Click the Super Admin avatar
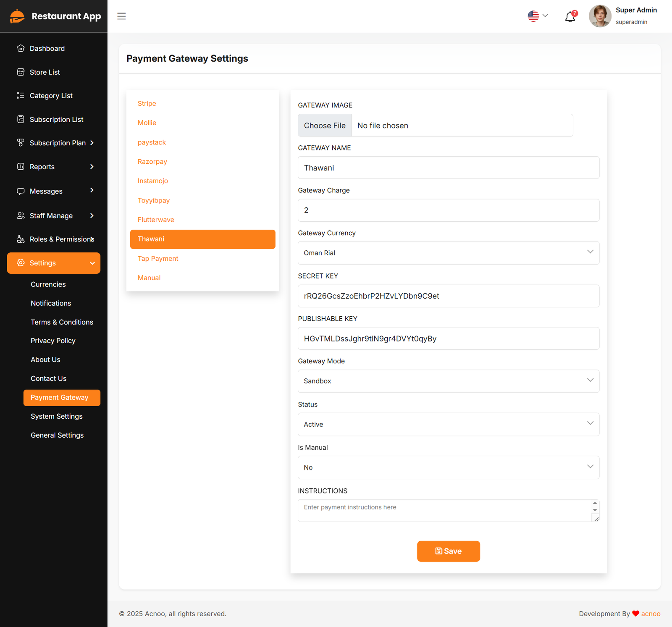Screen dimensions: 672x627 600,16
